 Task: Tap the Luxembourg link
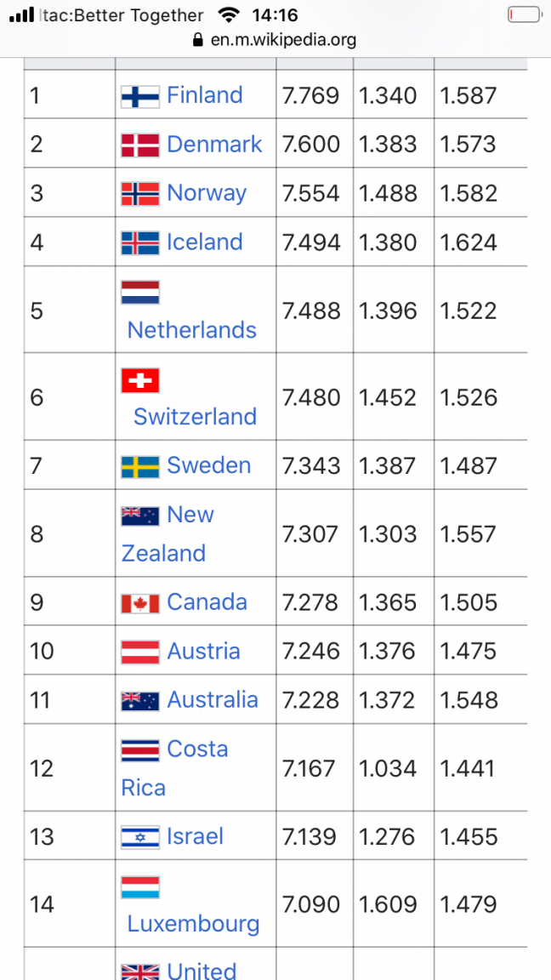(x=193, y=924)
